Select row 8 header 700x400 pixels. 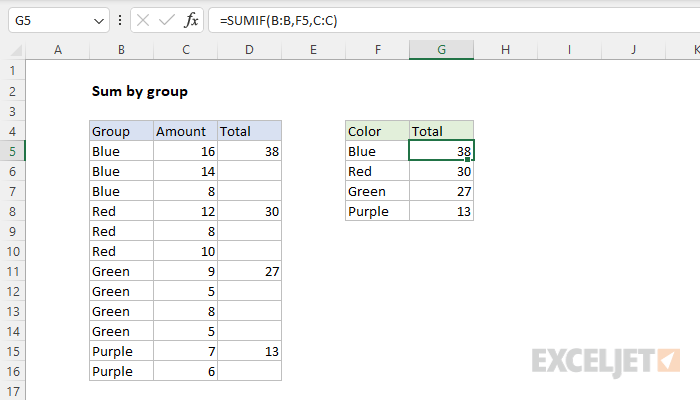12,211
